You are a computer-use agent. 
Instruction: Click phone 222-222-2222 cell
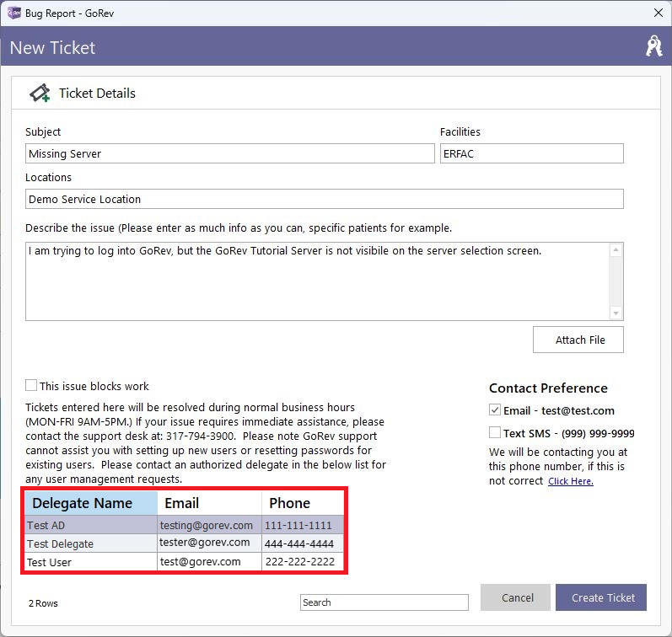[303, 562]
